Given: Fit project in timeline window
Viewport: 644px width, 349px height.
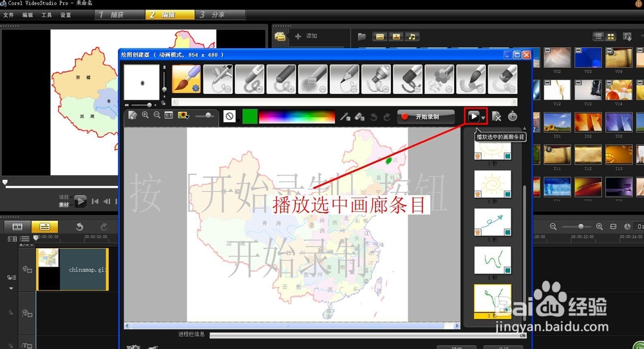Looking at the screenshot, I should tap(613, 226).
